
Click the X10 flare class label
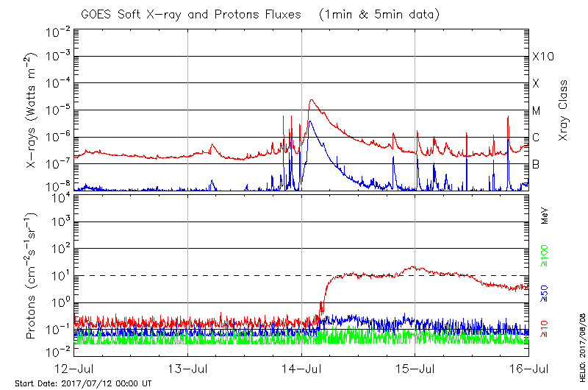point(542,57)
